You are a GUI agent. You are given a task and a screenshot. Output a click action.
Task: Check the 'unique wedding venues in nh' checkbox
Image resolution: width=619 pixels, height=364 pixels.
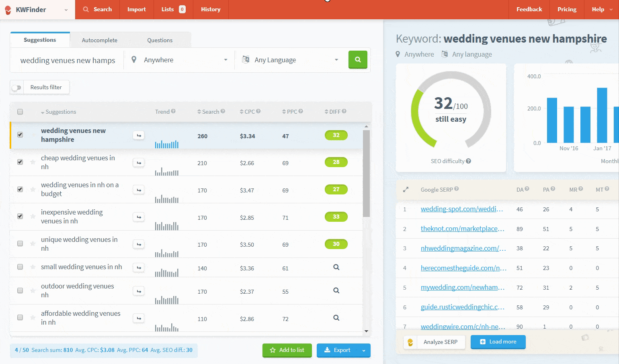click(20, 244)
